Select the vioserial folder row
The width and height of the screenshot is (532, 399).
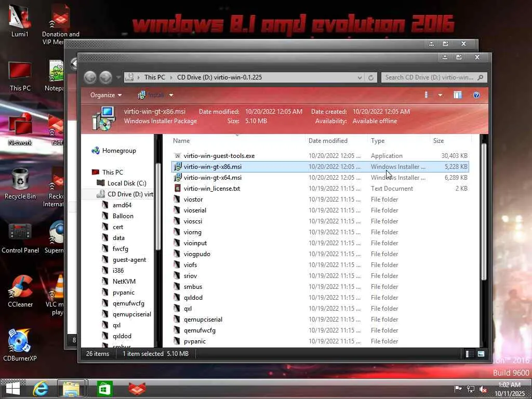[320, 210]
